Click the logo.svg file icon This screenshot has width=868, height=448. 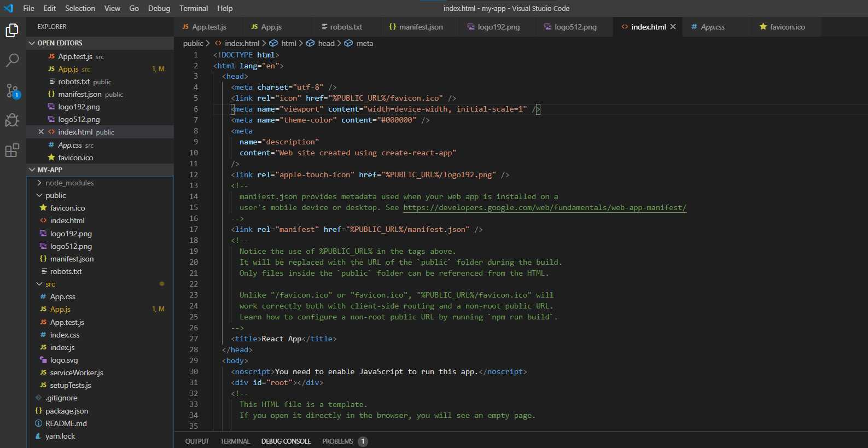(x=43, y=360)
